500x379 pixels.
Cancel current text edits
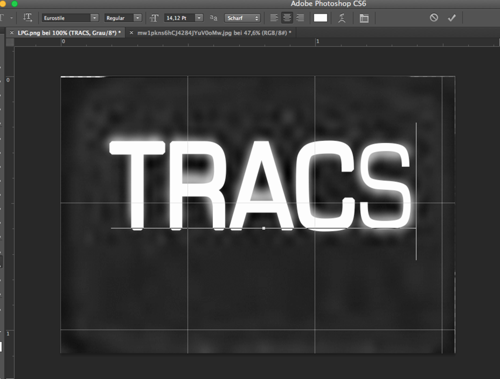click(x=434, y=17)
